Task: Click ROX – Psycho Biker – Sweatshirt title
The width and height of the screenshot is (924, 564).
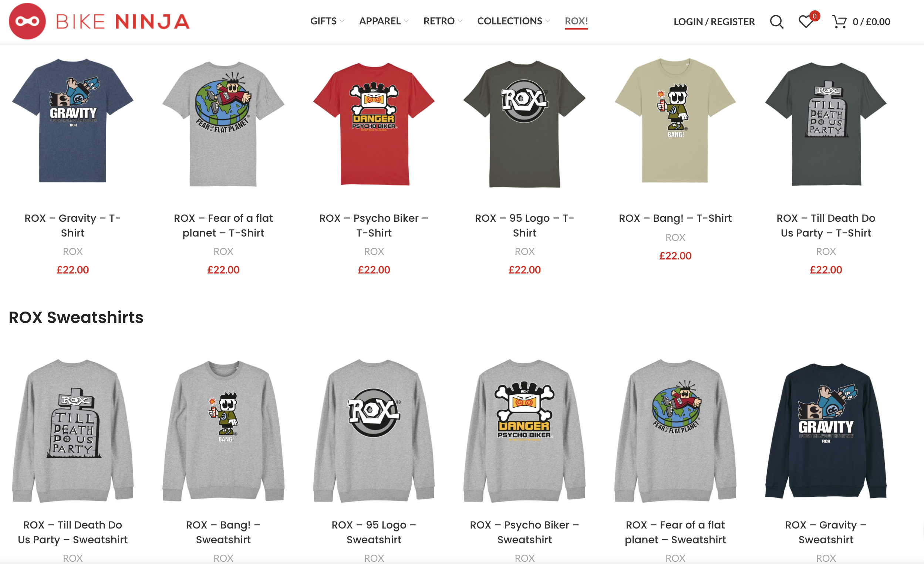Action: point(524,532)
